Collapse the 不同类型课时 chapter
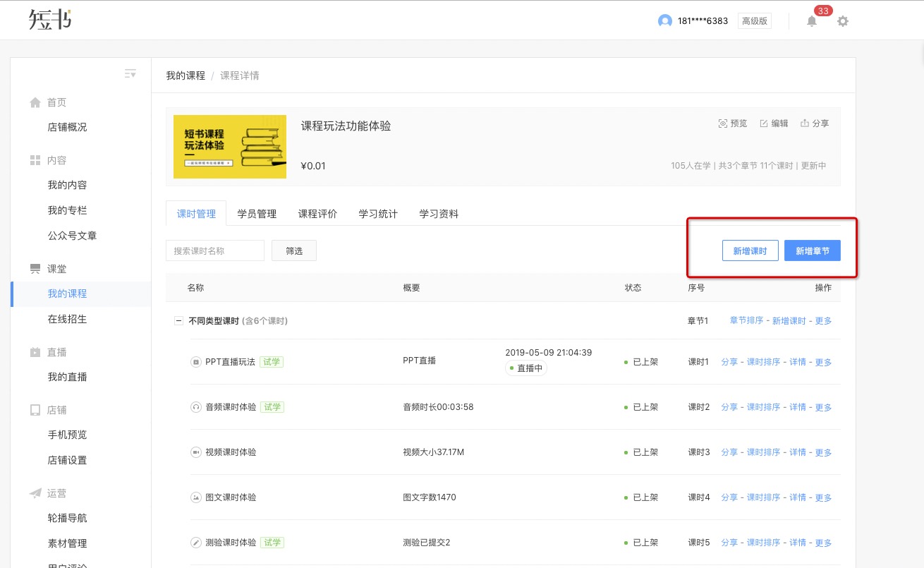The width and height of the screenshot is (924, 568). click(x=178, y=320)
